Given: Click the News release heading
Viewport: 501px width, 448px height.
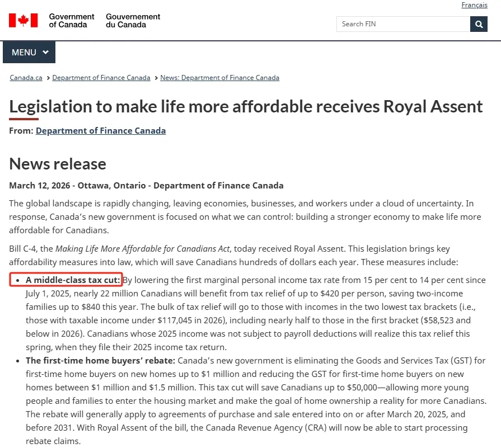Looking at the screenshot, I should tap(58, 164).
